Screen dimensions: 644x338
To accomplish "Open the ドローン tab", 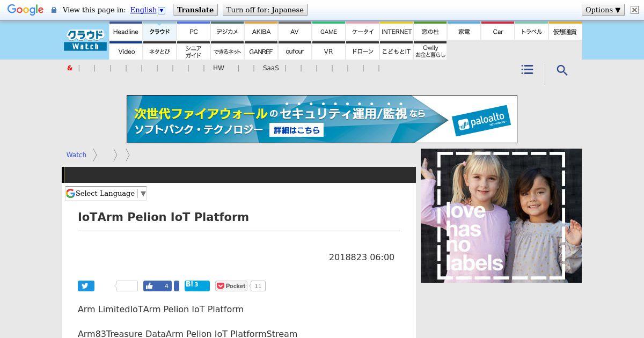I will (x=362, y=51).
